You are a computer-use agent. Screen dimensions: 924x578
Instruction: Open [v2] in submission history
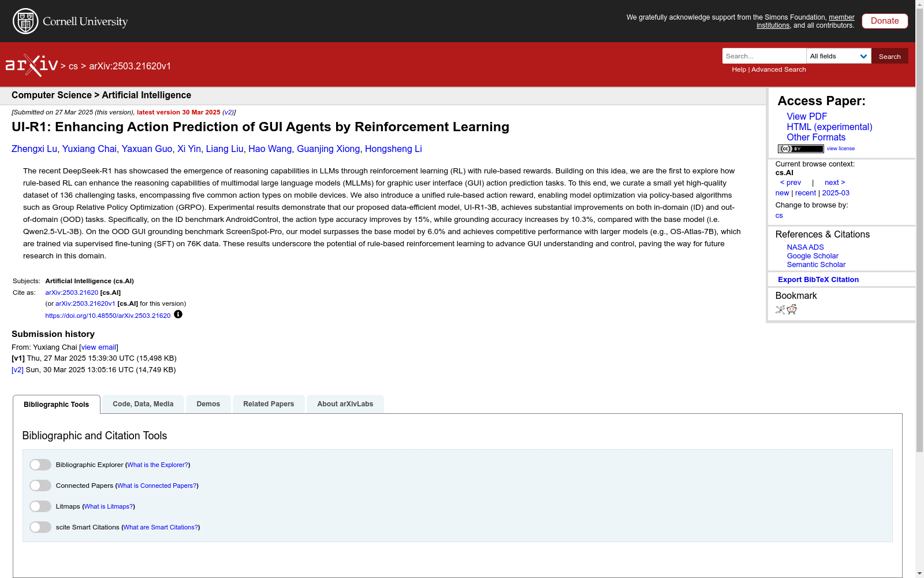coord(17,370)
